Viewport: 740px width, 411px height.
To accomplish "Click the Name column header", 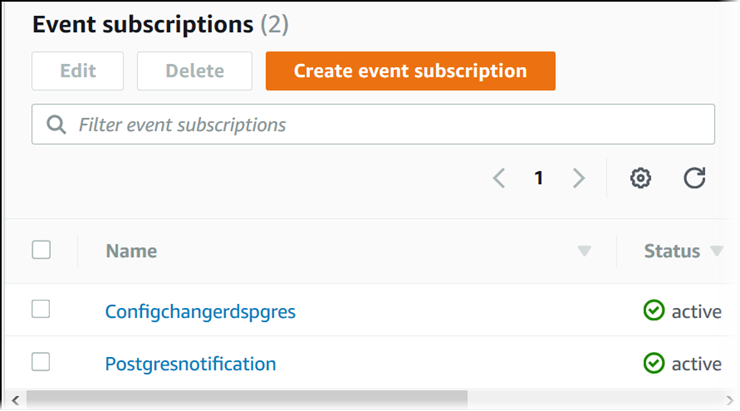I will (x=131, y=251).
